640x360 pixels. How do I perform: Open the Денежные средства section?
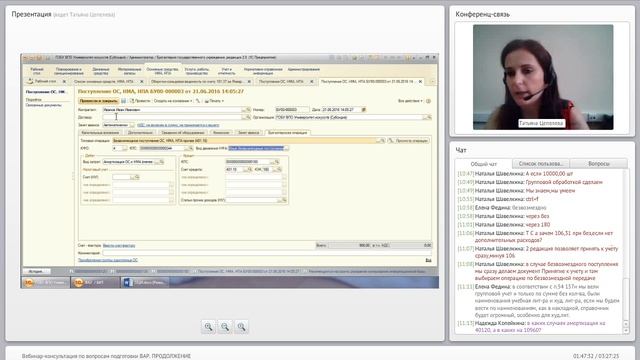click(x=100, y=71)
